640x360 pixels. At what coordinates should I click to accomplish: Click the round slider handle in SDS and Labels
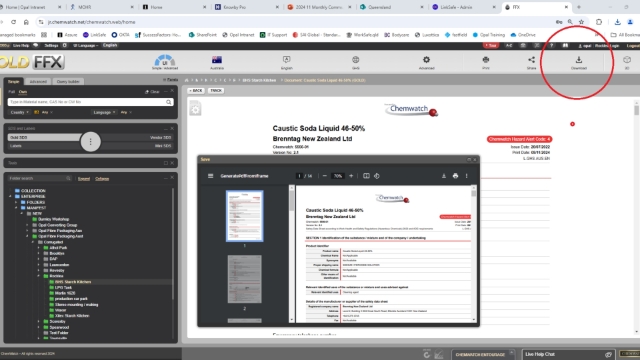tap(90, 142)
